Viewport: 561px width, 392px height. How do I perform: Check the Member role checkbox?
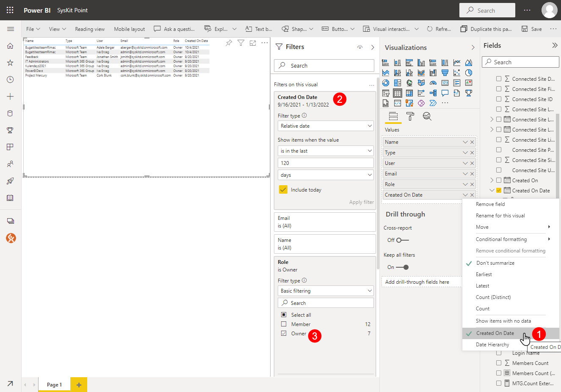[284, 324]
